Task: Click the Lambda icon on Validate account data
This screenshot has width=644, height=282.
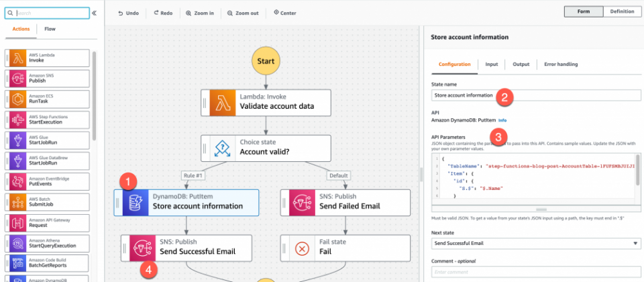Action: [223, 103]
